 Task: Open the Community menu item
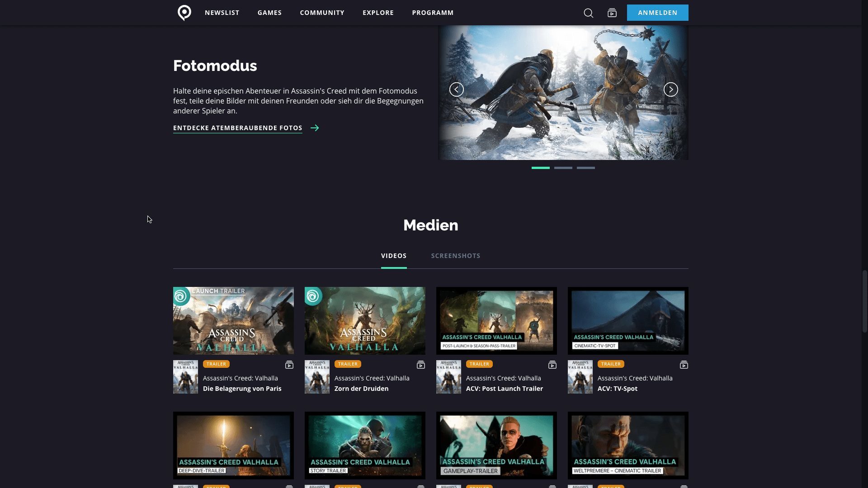coord(322,13)
